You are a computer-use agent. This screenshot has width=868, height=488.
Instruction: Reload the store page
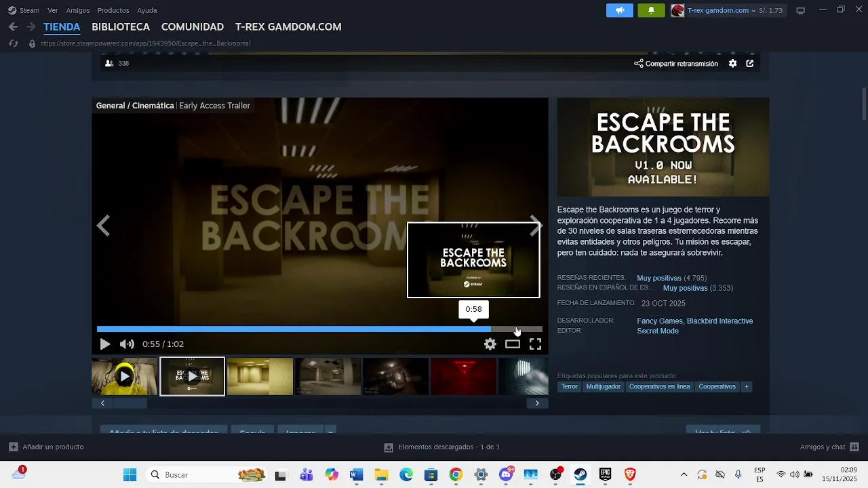pos(13,43)
